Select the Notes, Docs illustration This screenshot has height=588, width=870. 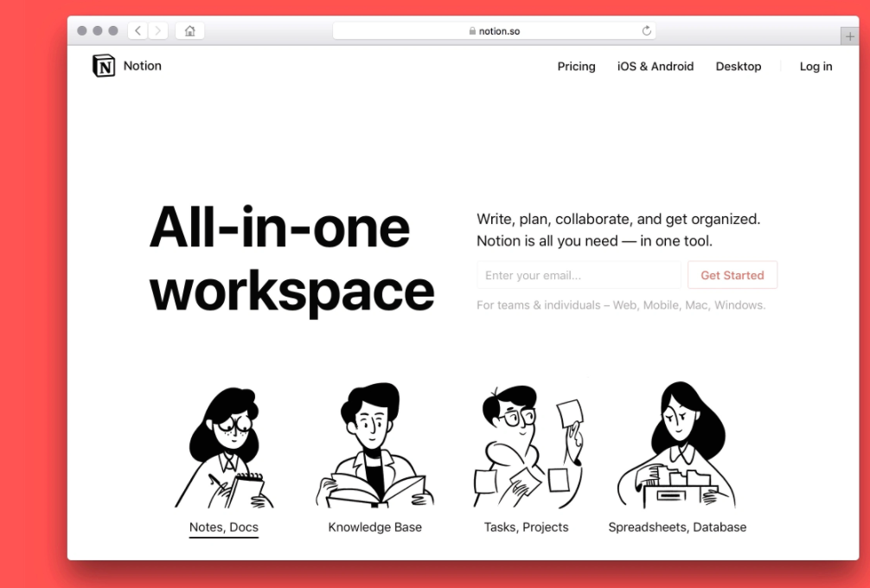click(x=224, y=447)
